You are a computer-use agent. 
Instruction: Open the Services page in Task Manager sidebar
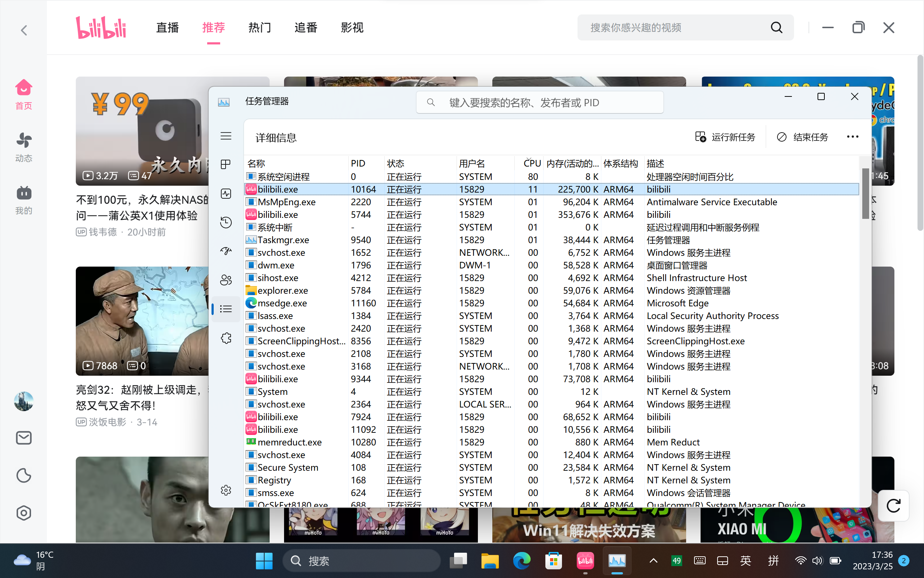point(226,338)
